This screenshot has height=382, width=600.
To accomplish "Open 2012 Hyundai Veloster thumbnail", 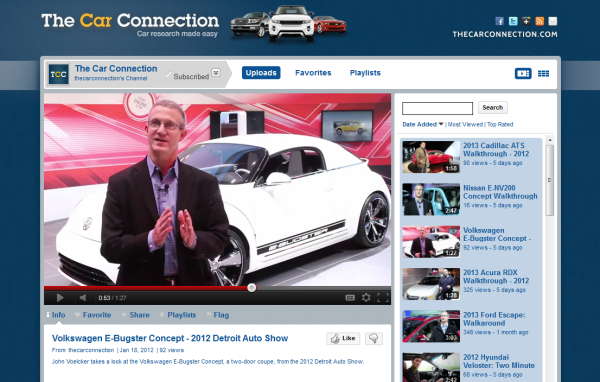I will coord(431,367).
